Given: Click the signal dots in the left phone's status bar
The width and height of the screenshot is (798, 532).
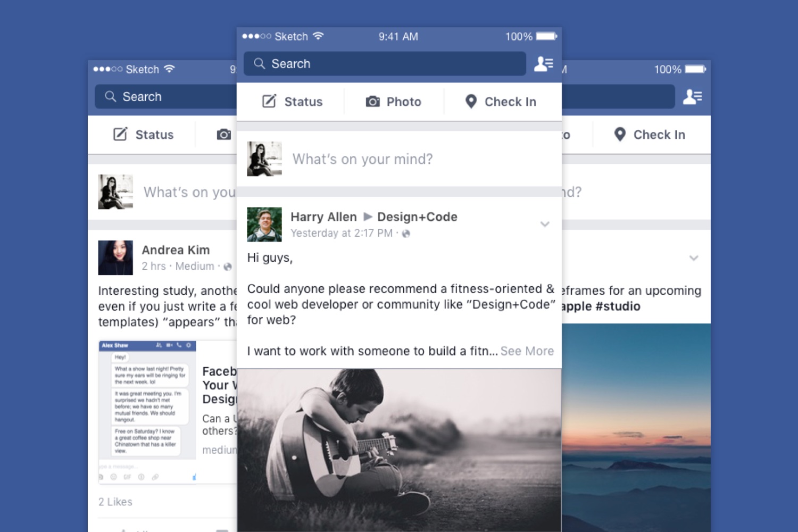Looking at the screenshot, I should [107, 69].
